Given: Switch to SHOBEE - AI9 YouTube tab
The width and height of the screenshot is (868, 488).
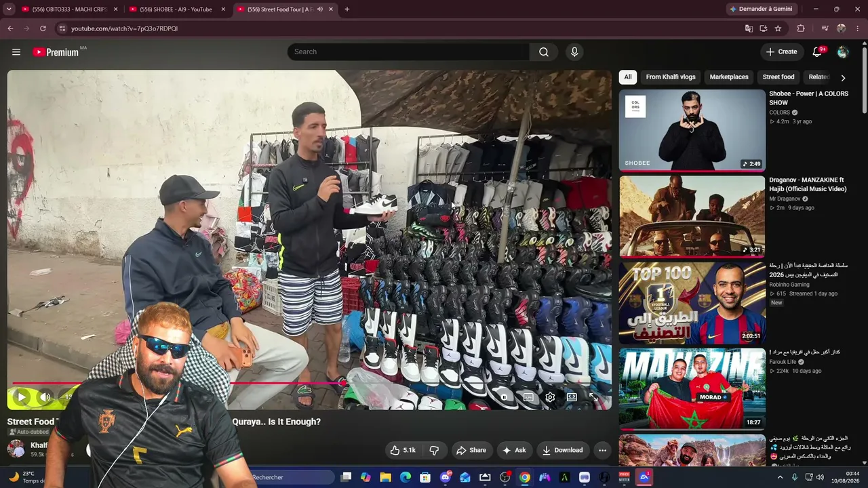Looking at the screenshot, I should click(176, 9).
